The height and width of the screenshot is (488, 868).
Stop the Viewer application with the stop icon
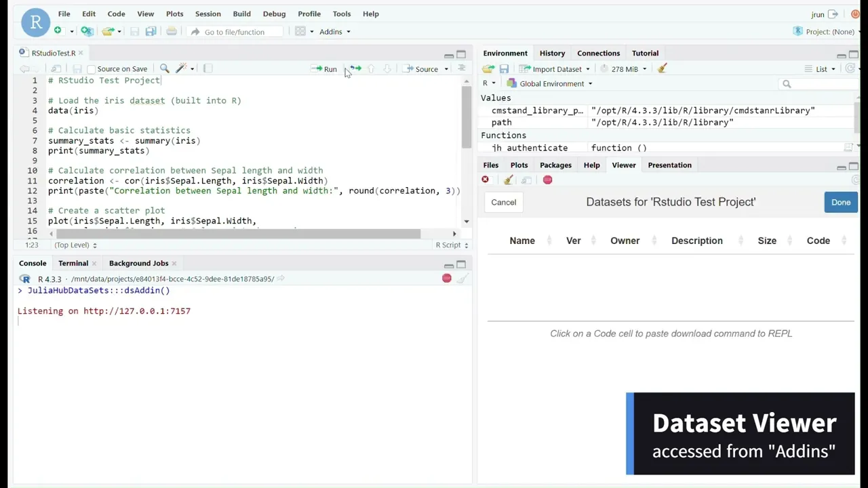coord(547,180)
